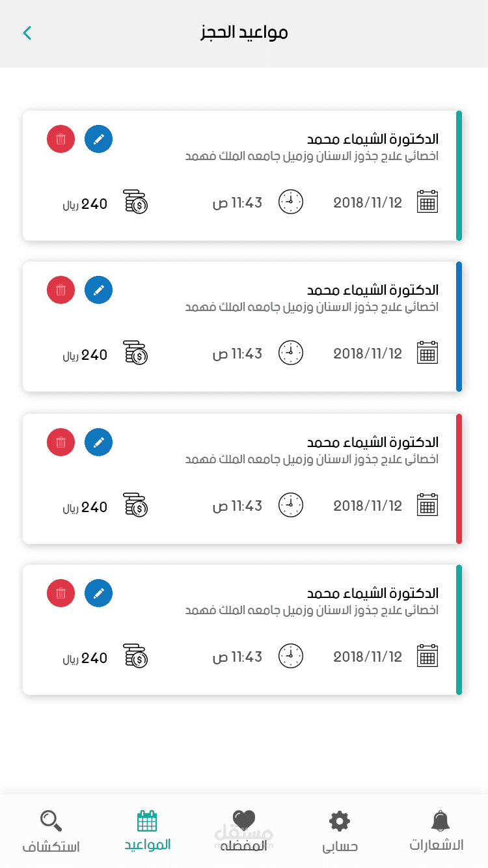Go to the حسابى account tab
The image size is (488, 868).
pos(340,832)
